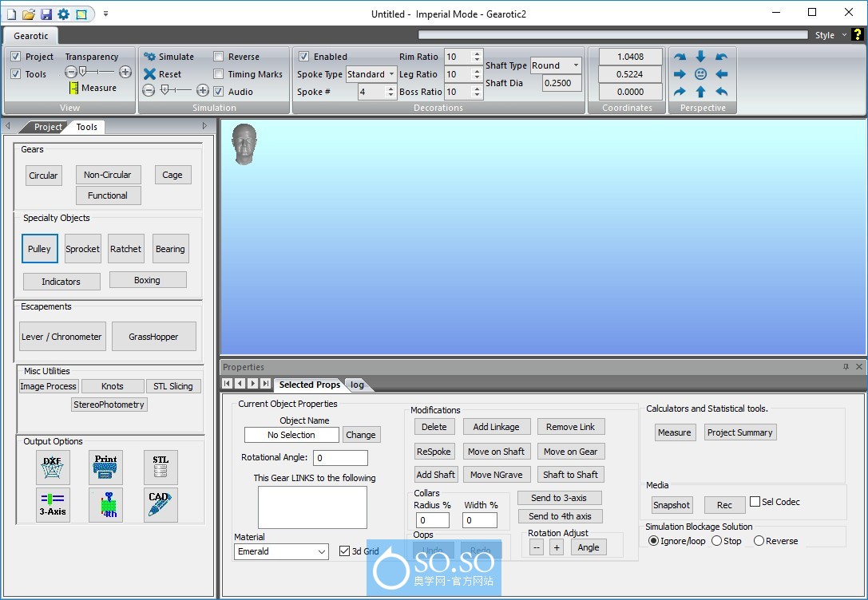868x600 pixels.
Task: Click the Shaft Dia input field
Action: (x=562, y=83)
